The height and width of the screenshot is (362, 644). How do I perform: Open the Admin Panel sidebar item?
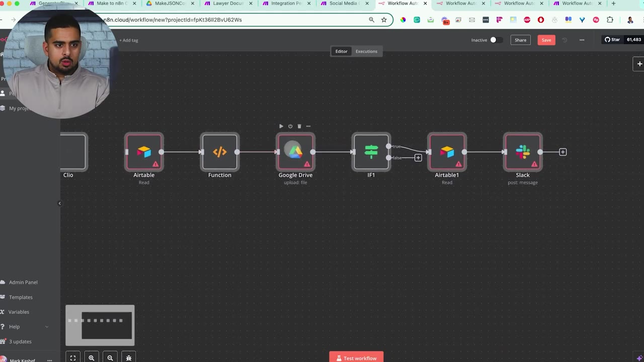point(23,282)
